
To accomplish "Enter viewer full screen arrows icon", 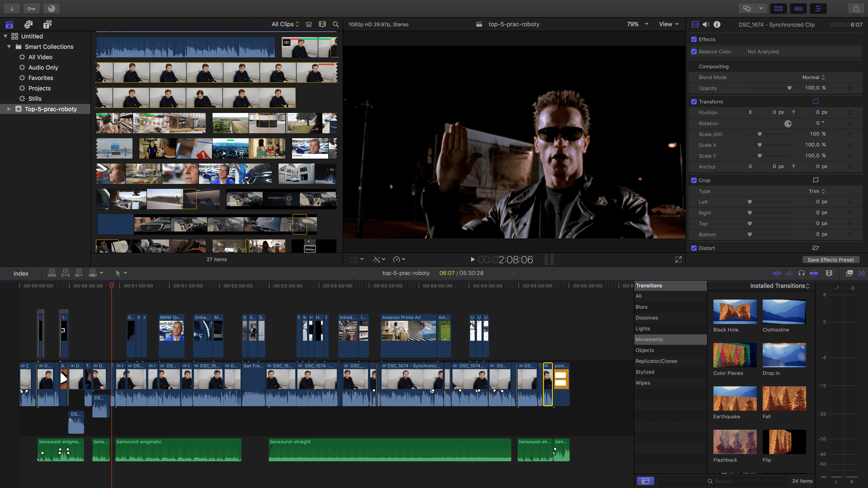I will pos(679,259).
